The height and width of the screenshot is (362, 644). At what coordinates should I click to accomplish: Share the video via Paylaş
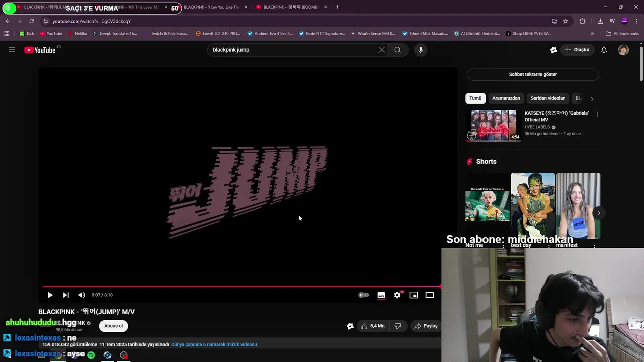tap(426, 326)
